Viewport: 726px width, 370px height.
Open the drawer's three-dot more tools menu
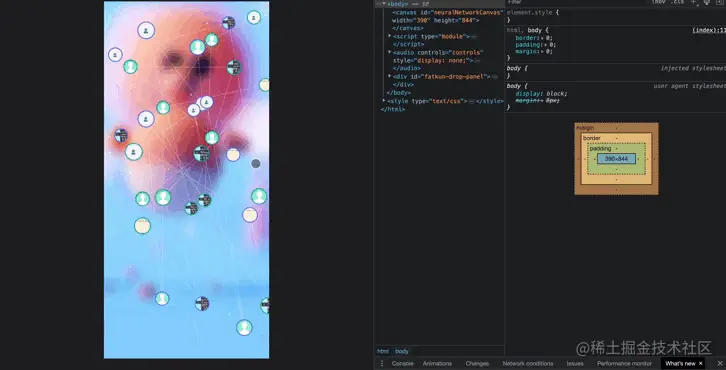pyautogui.click(x=382, y=364)
